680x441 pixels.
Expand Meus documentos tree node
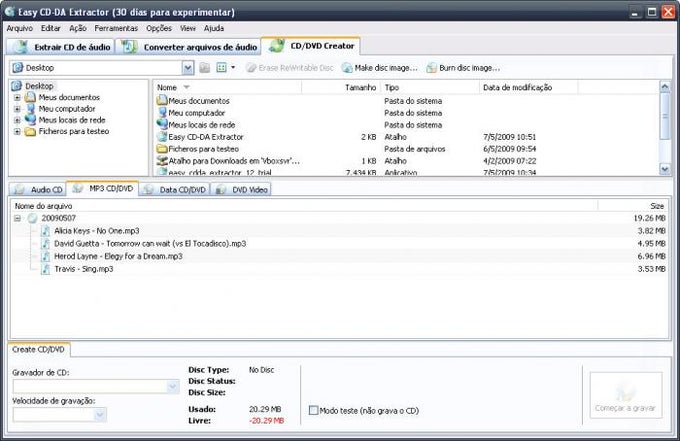[x=17, y=98]
